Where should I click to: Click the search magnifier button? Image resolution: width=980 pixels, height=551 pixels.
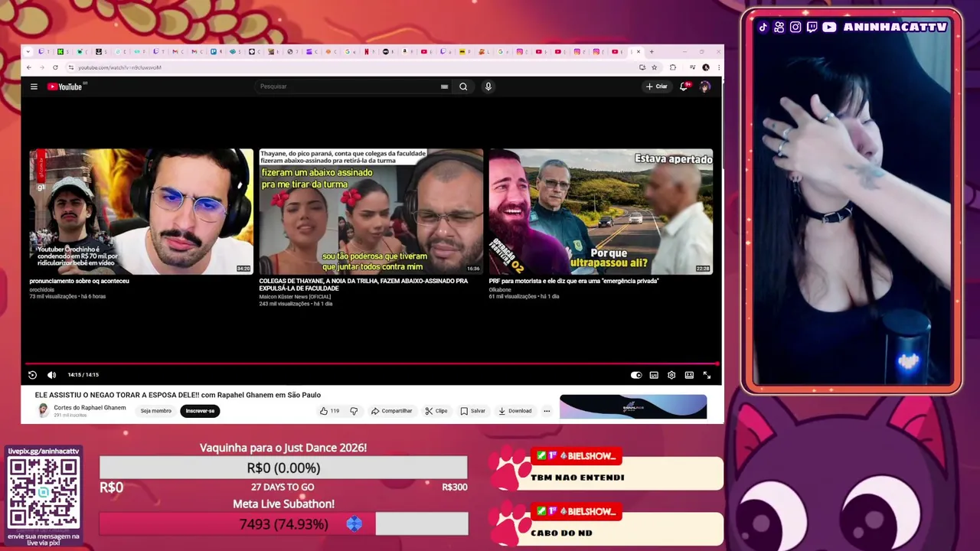(463, 86)
